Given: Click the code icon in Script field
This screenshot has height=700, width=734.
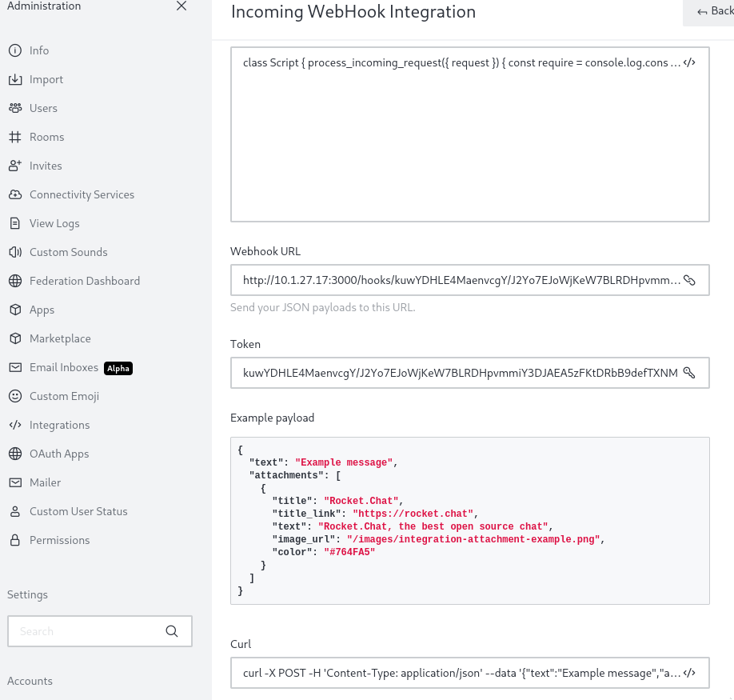Looking at the screenshot, I should [689, 62].
